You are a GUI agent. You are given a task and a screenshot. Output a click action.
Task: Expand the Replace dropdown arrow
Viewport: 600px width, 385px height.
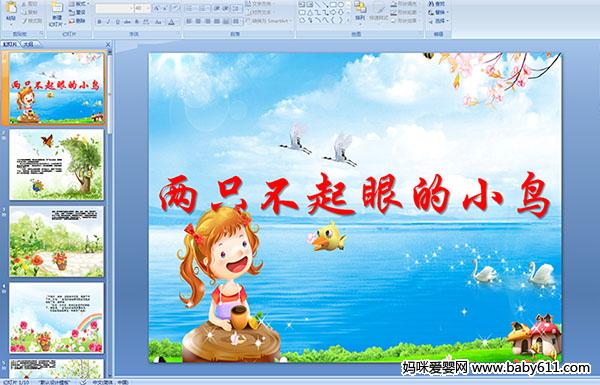447,12
